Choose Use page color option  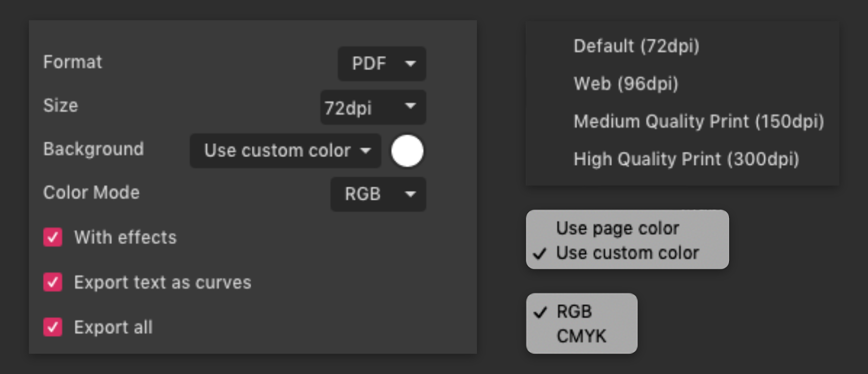[617, 228]
